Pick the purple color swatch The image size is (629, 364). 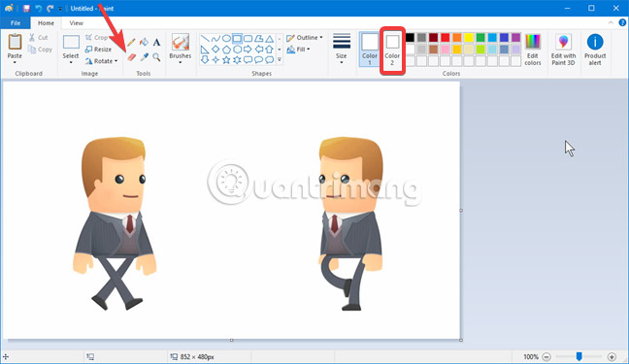[516, 38]
